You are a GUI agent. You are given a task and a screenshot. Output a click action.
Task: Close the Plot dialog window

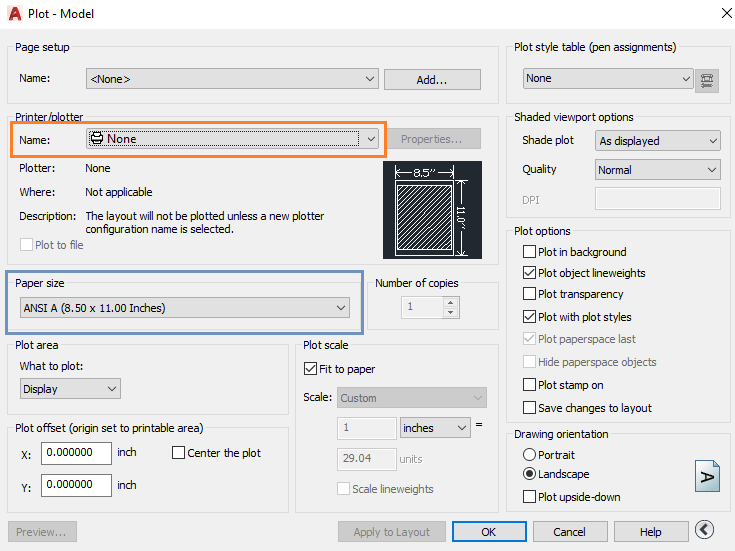pos(727,13)
